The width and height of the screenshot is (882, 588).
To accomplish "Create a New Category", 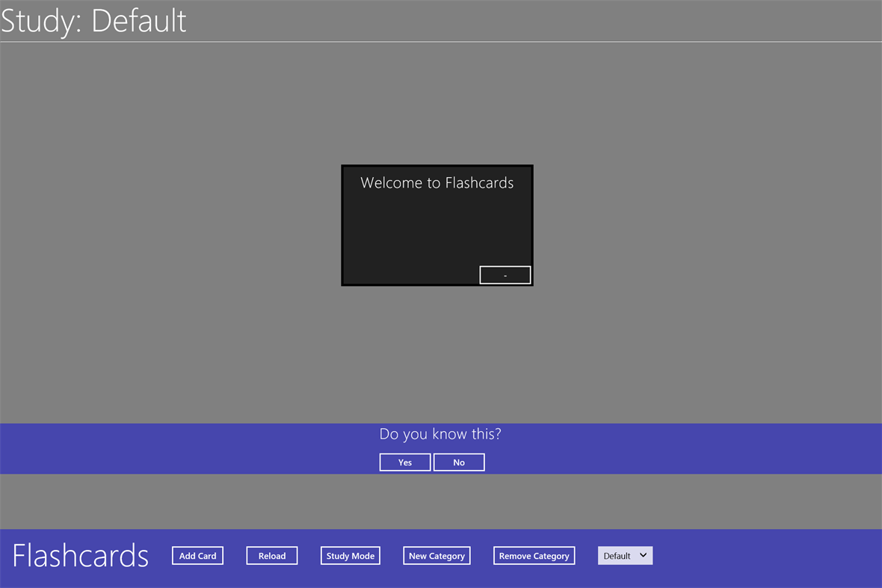I will coord(437,555).
